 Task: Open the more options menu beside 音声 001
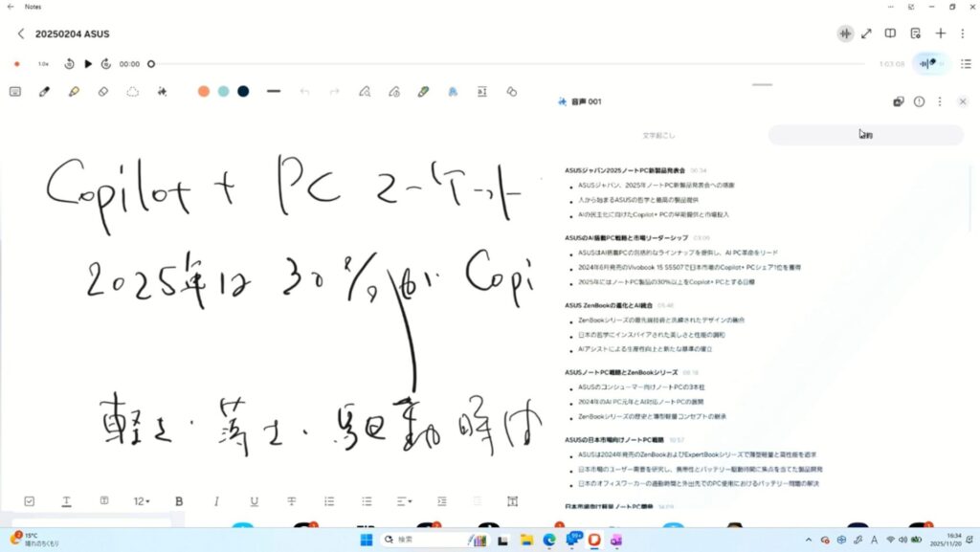click(x=940, y=101)
